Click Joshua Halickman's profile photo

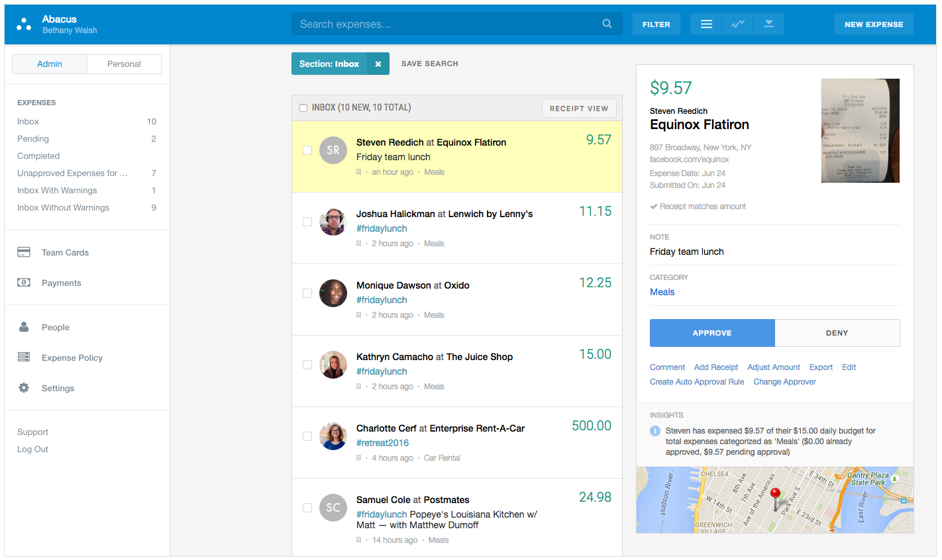click(333, 222)
